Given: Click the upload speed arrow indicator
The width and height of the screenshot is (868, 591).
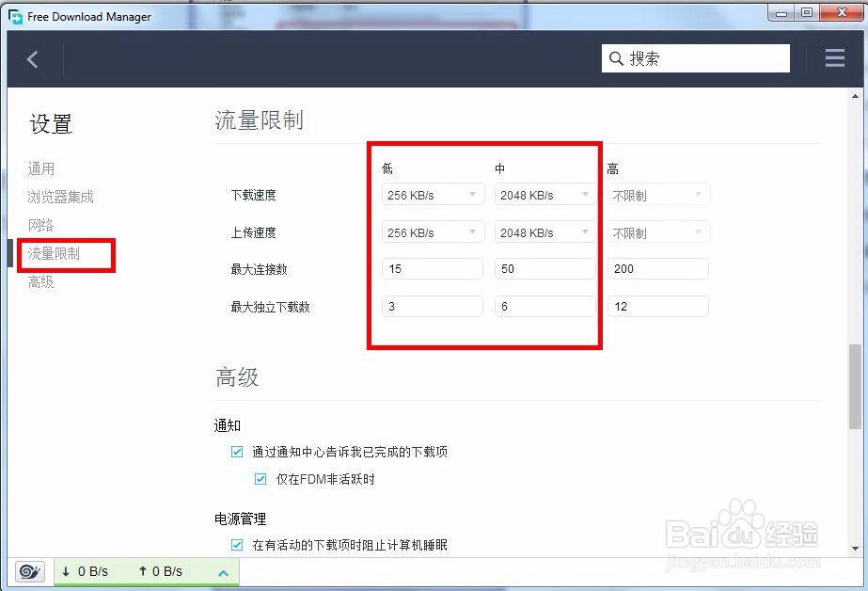Looking at the screenshot, I should tap(143, 571).
